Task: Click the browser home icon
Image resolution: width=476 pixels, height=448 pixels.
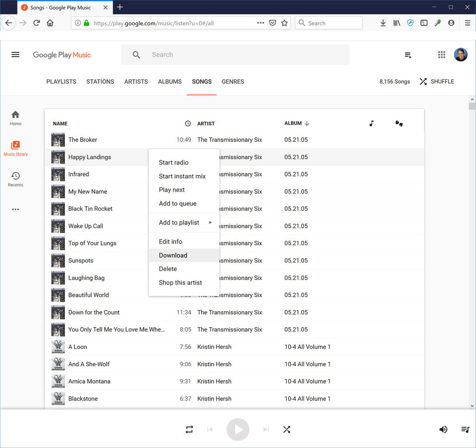Action: (x=50, y=23)
